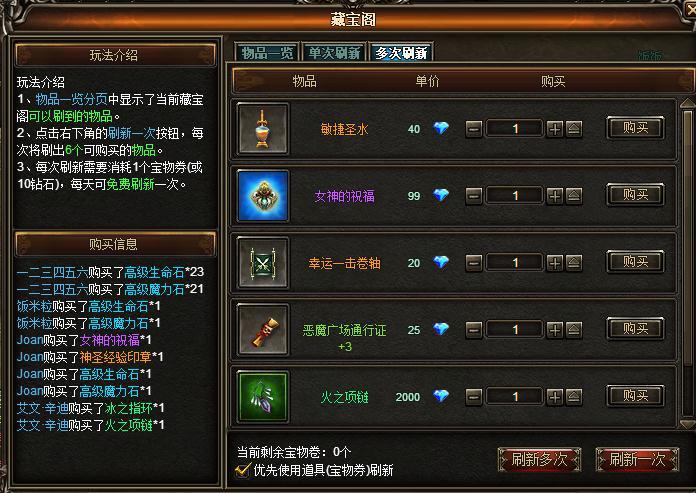696x493 pixels.
Task: Set max quantity for 幸运一击卷轴 with up-arrow button
Action: click(573, 263)
